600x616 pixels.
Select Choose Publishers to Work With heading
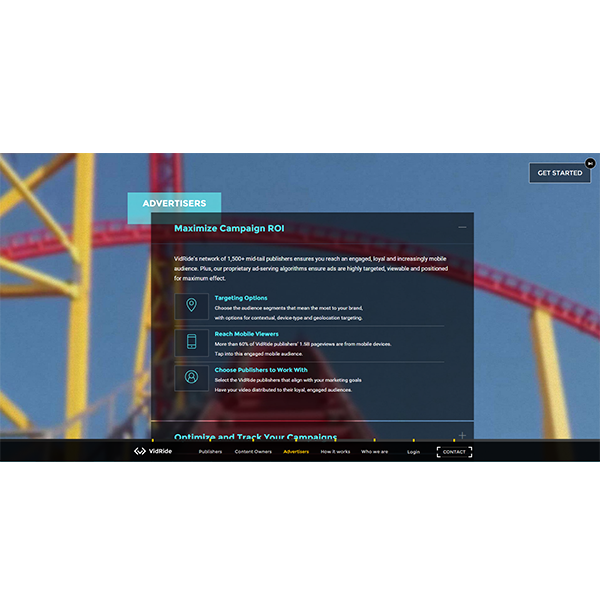click(x=261, y=370)
